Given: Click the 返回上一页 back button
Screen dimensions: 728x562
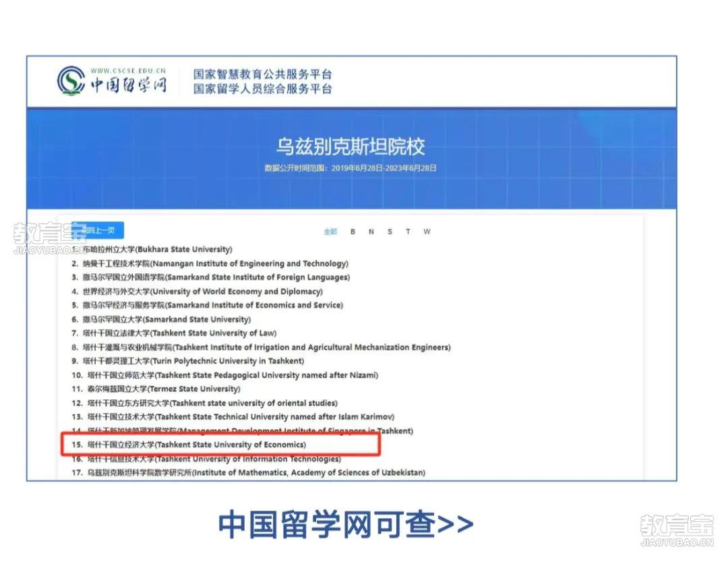Looking at the screenshot, I should point(98,230).
